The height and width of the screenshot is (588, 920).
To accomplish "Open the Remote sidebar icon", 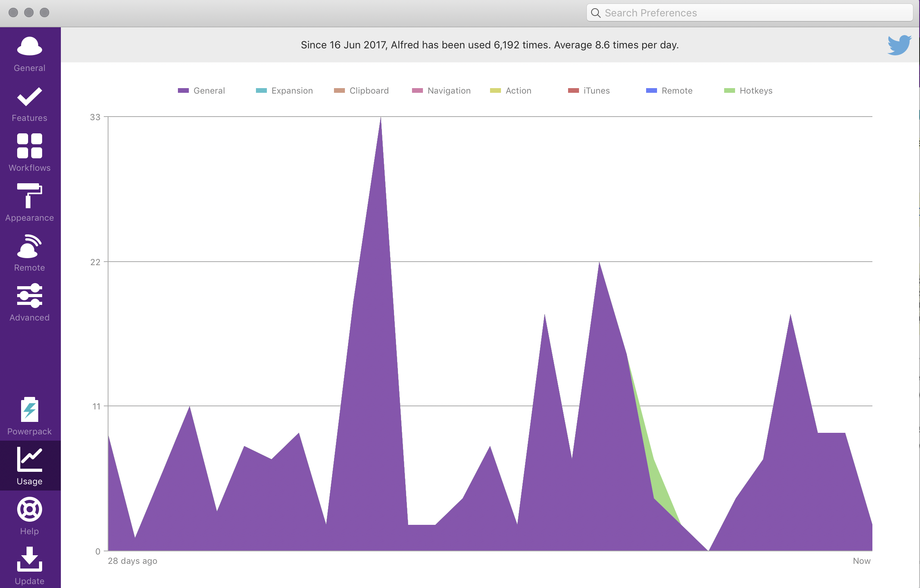I will click(30, 246).
